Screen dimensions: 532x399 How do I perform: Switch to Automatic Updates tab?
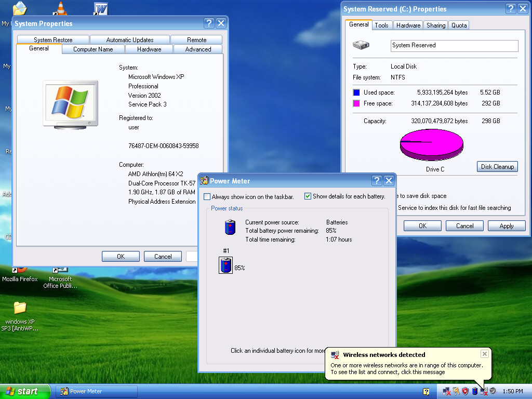[129, 39]
